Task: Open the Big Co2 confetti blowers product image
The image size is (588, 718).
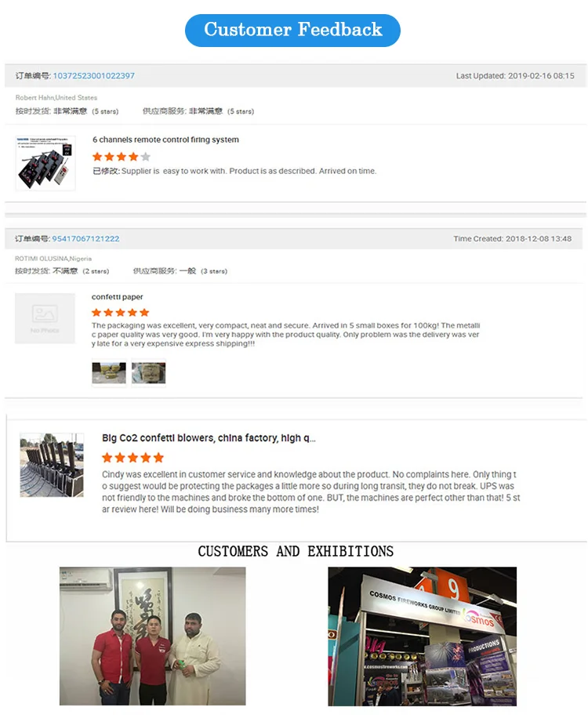Action: pyautogui.click(x=52, y=465)
